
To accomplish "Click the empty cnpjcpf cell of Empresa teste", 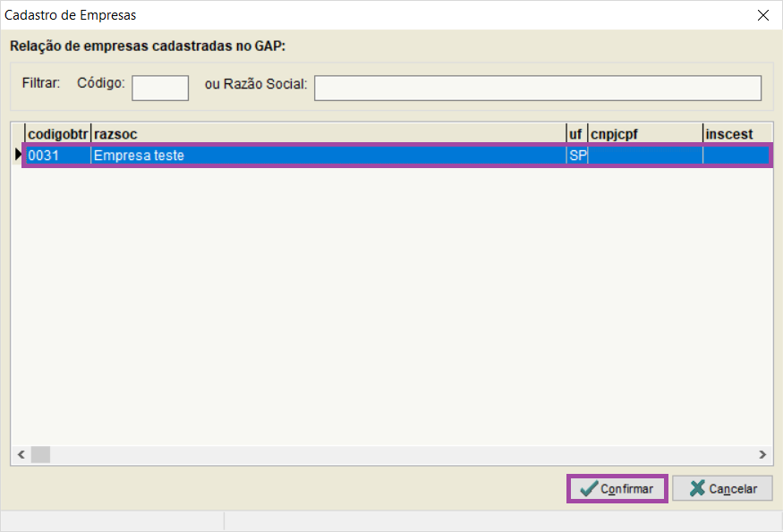I will [x=644, y=156].
